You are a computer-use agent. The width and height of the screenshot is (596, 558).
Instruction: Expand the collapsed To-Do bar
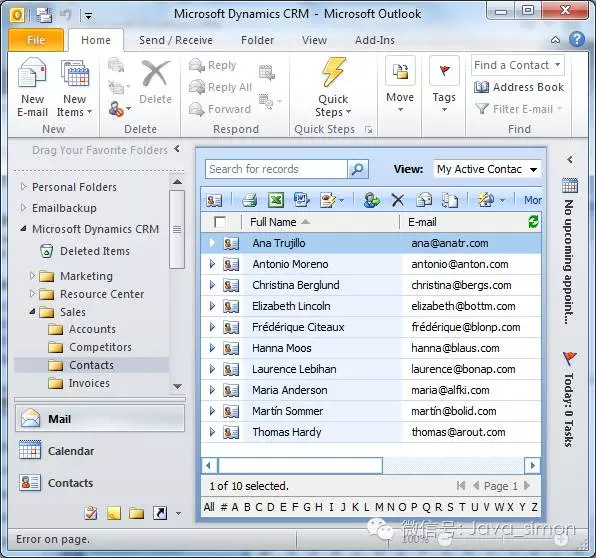(x=570, y=159)
